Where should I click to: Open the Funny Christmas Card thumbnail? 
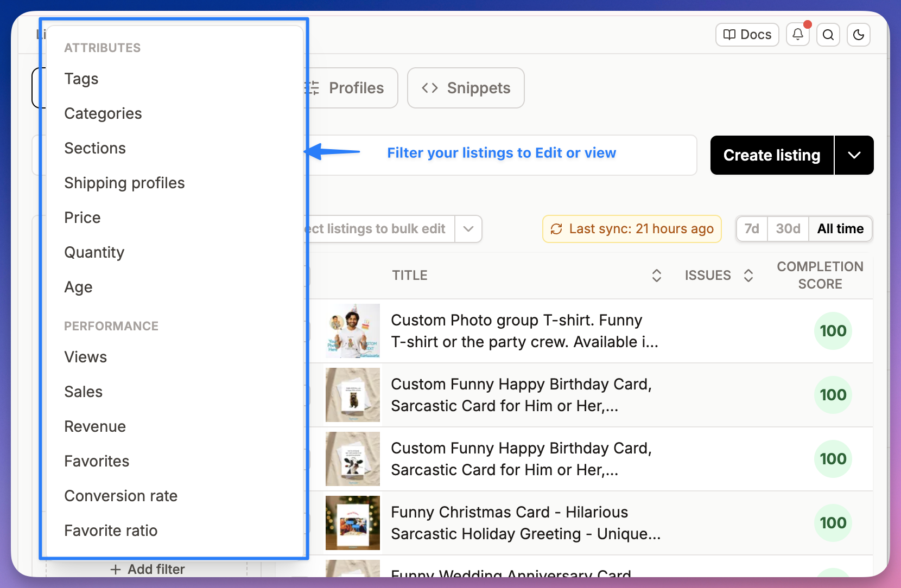click(353, 523)
